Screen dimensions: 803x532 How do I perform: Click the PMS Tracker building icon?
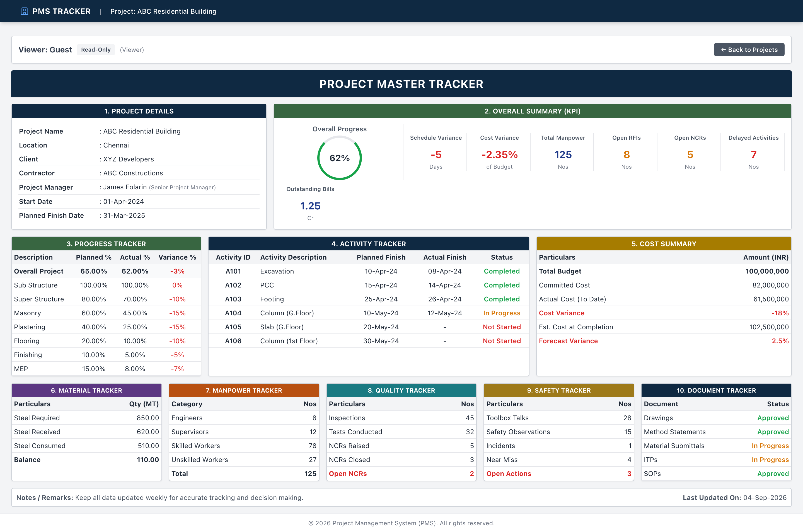pyautogui.click(x=25, y=11)
